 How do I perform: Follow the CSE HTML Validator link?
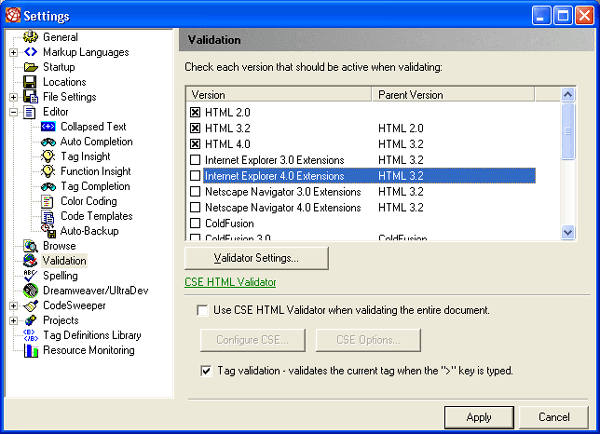230,282
